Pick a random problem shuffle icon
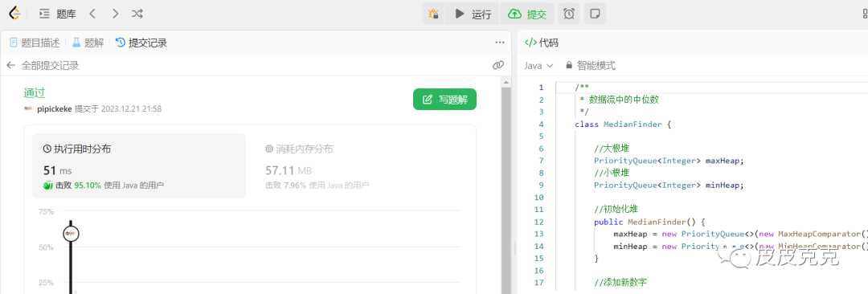This screenshot has width=868, height=294. click(137, 14)
